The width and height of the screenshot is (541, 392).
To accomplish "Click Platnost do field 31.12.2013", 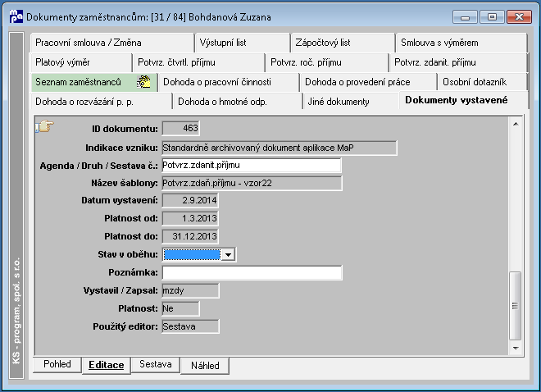I will coord(190,236).
